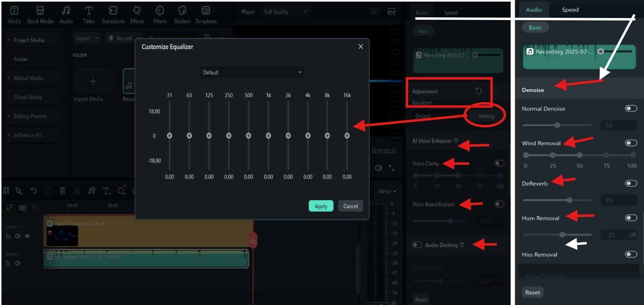644x305 pixels.
Task: Expand Project Media tree
Action: [8, 40]
